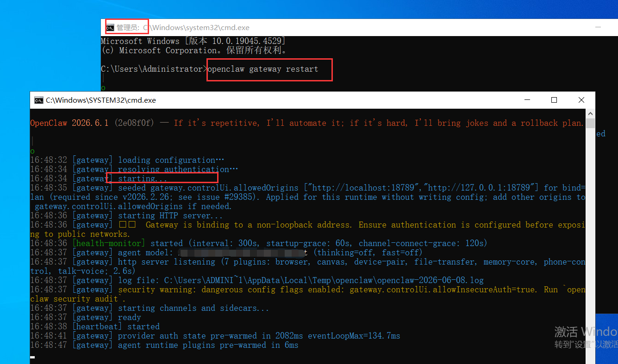Click the 'starting HTTP server...' log line

[x=126, y=216]
